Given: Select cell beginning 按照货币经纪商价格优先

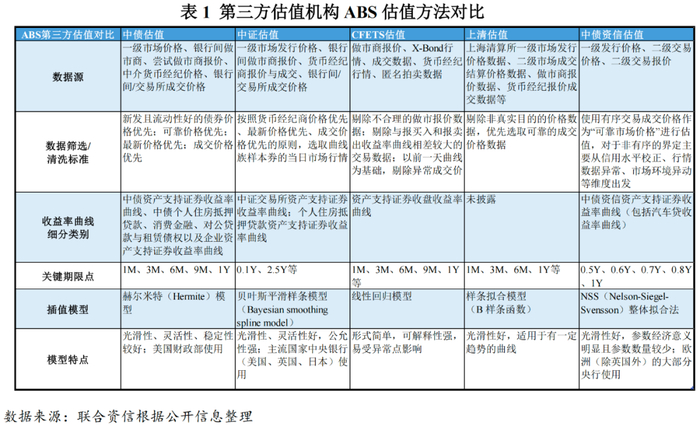Looking at the screenshot, I should pyautogui.click(x=292, y=152).
